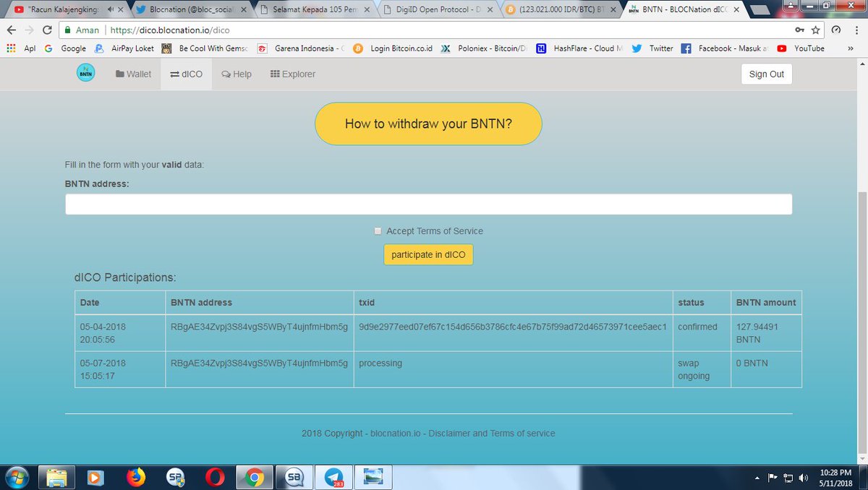868x490 pixels.
Task: Click the browser Back arrow
Action: [x=11, y=30]
